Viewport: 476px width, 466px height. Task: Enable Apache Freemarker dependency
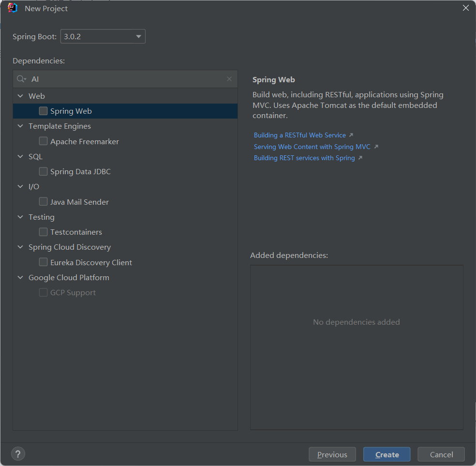click(x=43, y=141)
